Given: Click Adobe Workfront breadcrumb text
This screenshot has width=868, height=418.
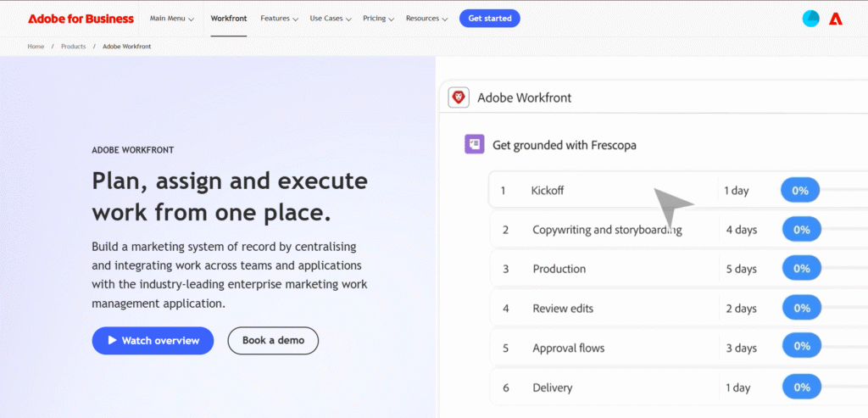Looking at the screenshot, I should (x=127, y=47).
